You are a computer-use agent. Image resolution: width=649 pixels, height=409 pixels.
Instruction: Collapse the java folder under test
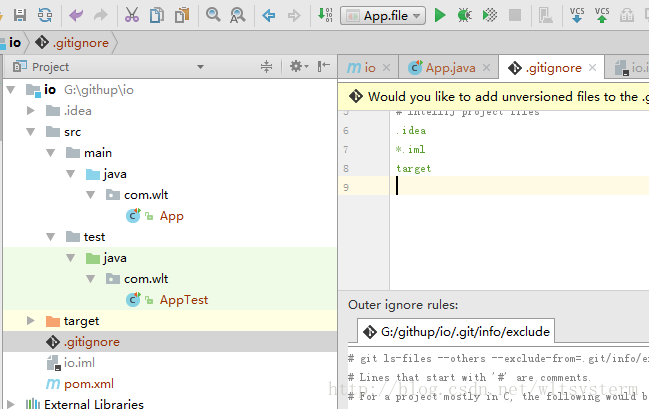point(71,258)
